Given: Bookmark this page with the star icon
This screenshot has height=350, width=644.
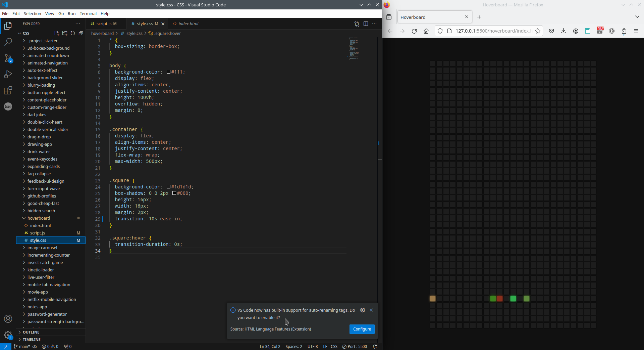Looking at the screenshot, I should (538, 31).
